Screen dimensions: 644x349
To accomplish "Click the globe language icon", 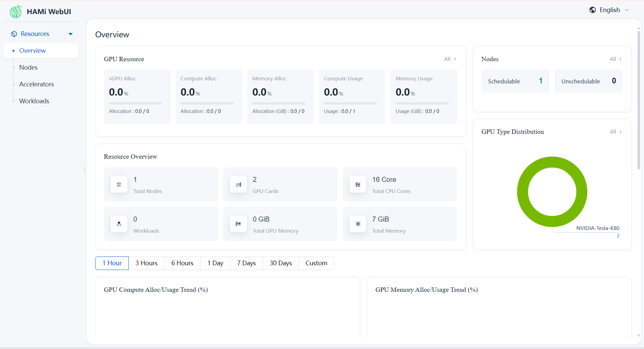I will point(593,10).
